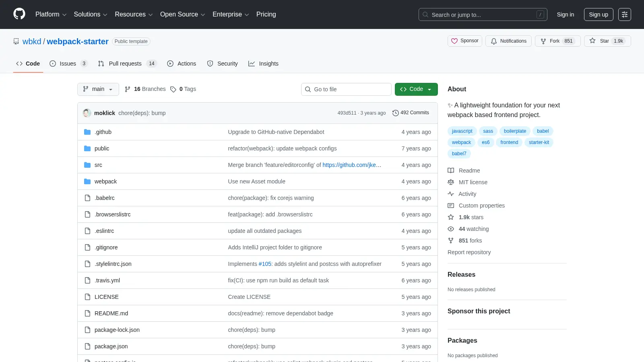Image resolution: width=644 pixels, height=362 pixels.
Task: Open the webpack folder icon
Action: pyautogui.click(x=87, y=181)
